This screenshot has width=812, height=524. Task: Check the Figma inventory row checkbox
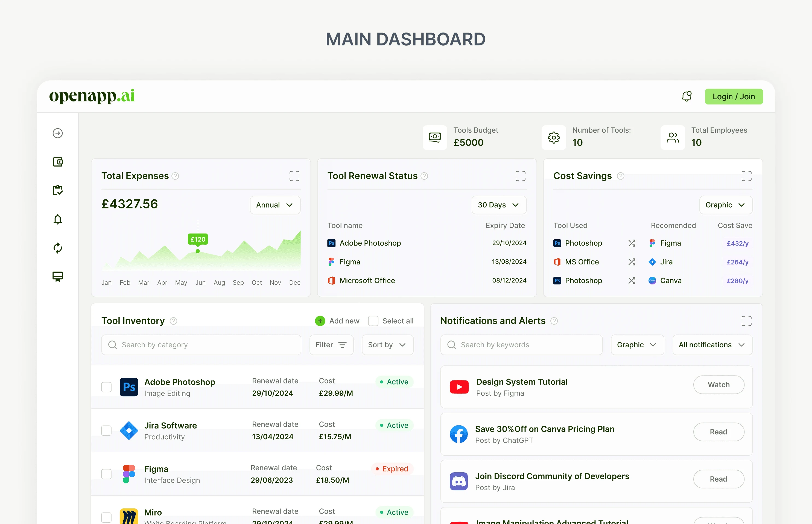pos(106,474)
